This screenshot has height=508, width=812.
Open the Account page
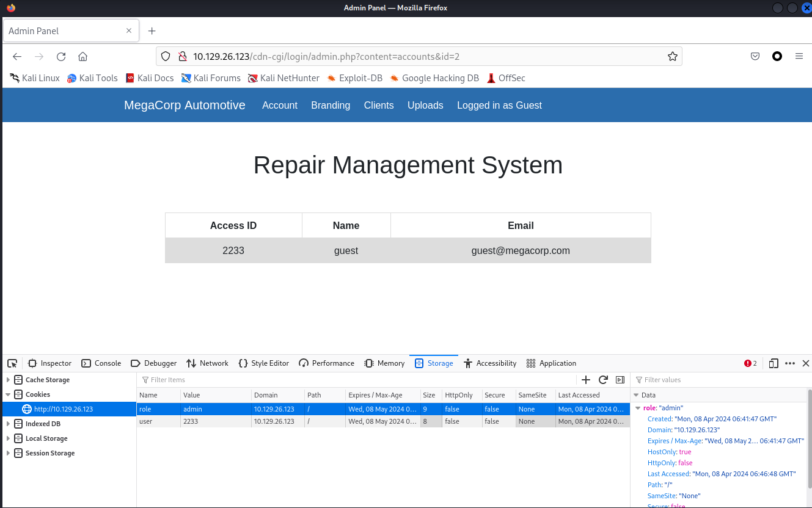(x=280, y=105)
